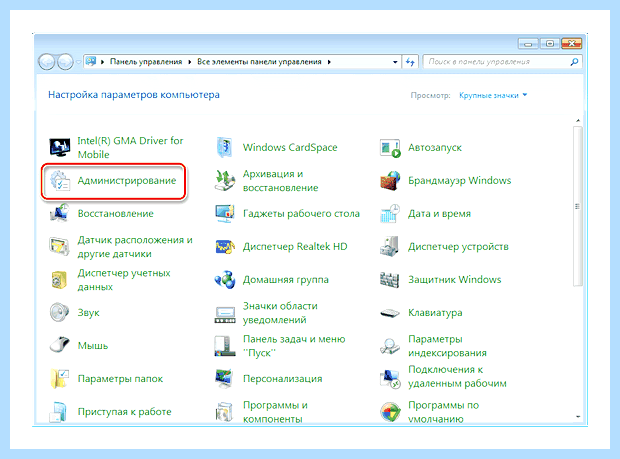Image resolution: width=620 pixels, height=459 pixels.
Task: Click the Значки области уведомлений icon
Action: 225,315
